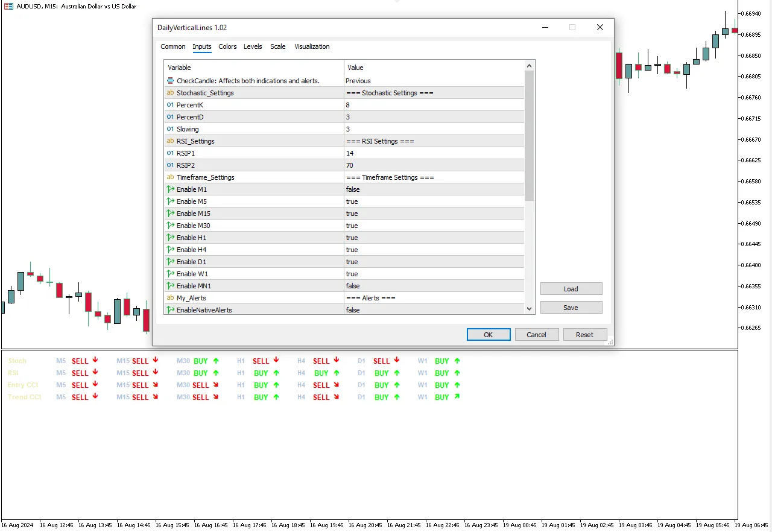Open the CheckCandle Previous value dropdown
The width and height of the screenshot is (772, 532).
click(433, 81)
